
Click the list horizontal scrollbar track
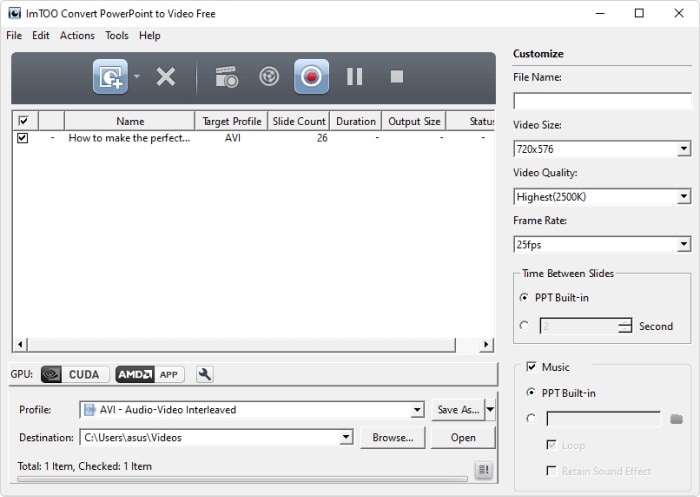pyautogui.click(x=467, y=344)
